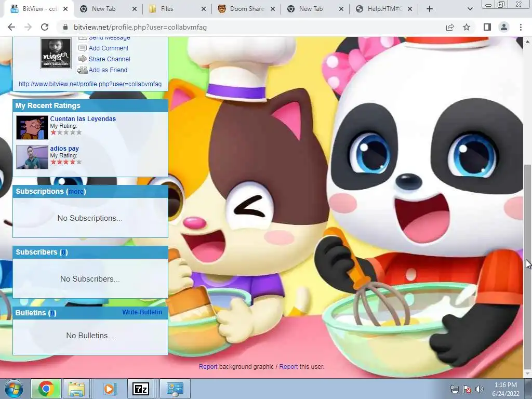Switch to the first New Tab
532x399 pixels.
[x=103, y=9]
